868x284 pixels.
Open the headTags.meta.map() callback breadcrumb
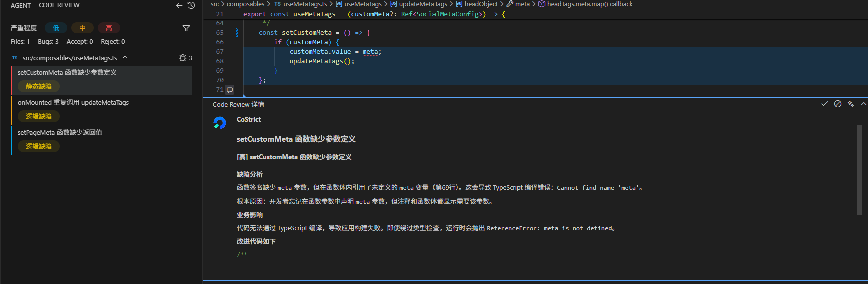pos(590,4)
